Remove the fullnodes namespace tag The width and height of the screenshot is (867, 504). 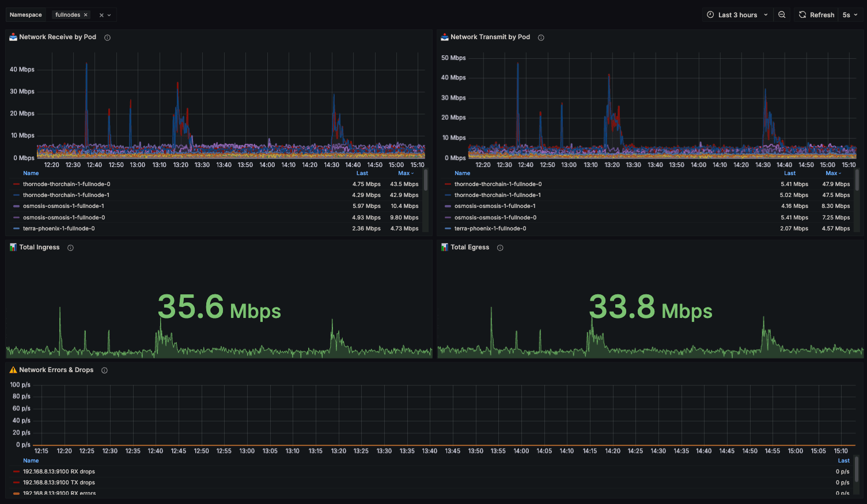pos(86,15)
